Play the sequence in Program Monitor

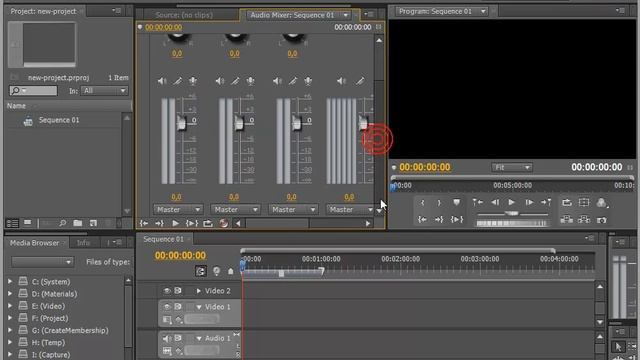click(x=511, y=202)
